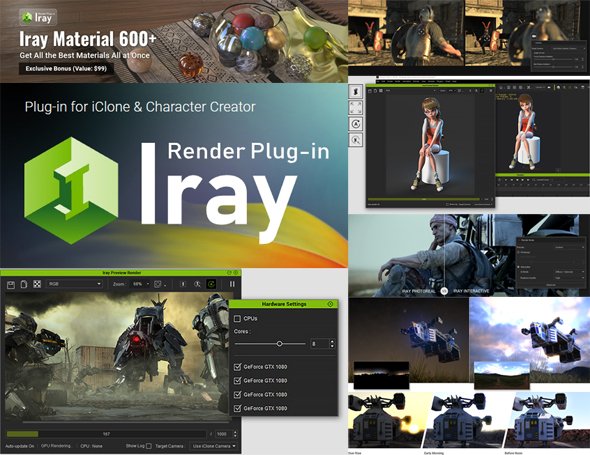Screen dimensions: 590x455
Task: Click the Cores slider handle
Action: point(279,344)
